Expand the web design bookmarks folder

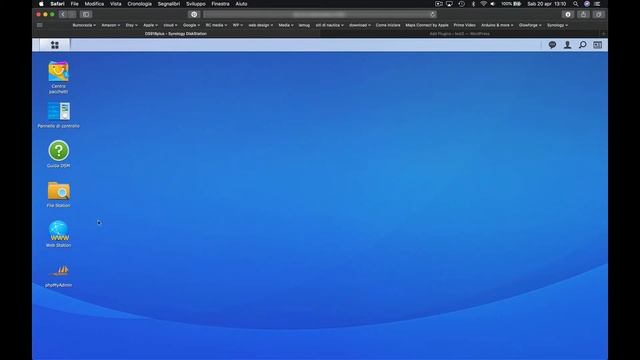pyautogui.click(x=260, y=25)
